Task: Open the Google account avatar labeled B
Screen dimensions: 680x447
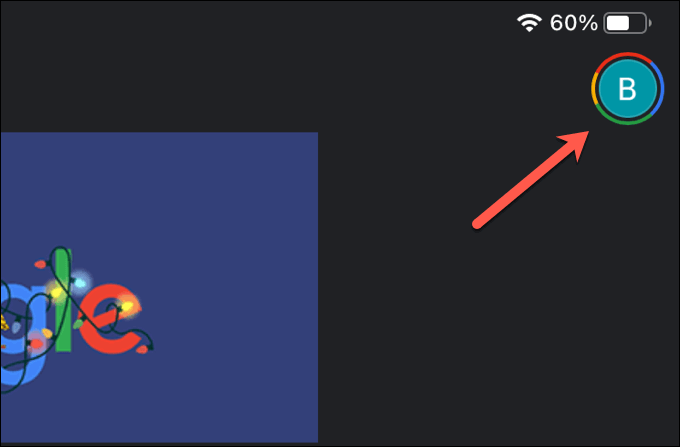Action: (628, 88)
